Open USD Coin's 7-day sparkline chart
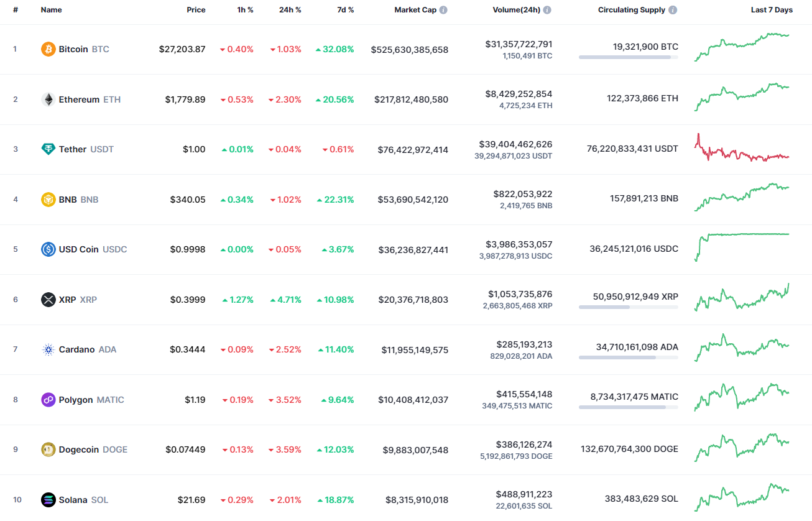 click(x=742, y=247)
